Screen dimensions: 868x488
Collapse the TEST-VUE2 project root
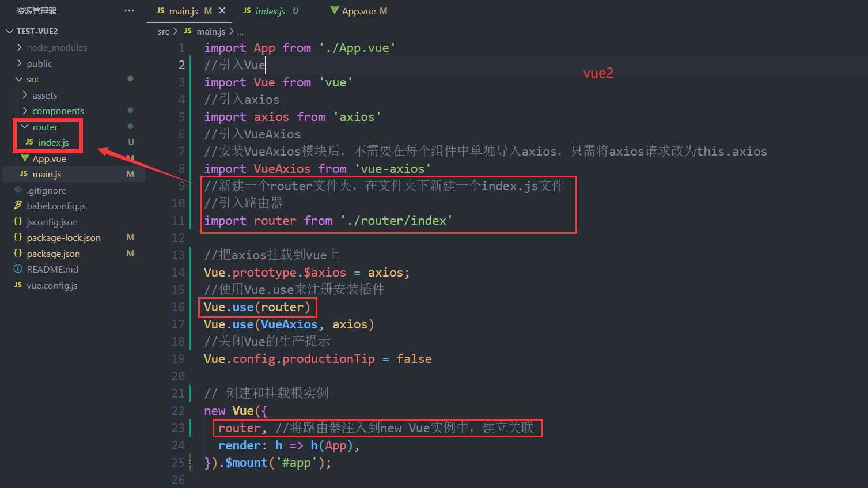[9, 31]
